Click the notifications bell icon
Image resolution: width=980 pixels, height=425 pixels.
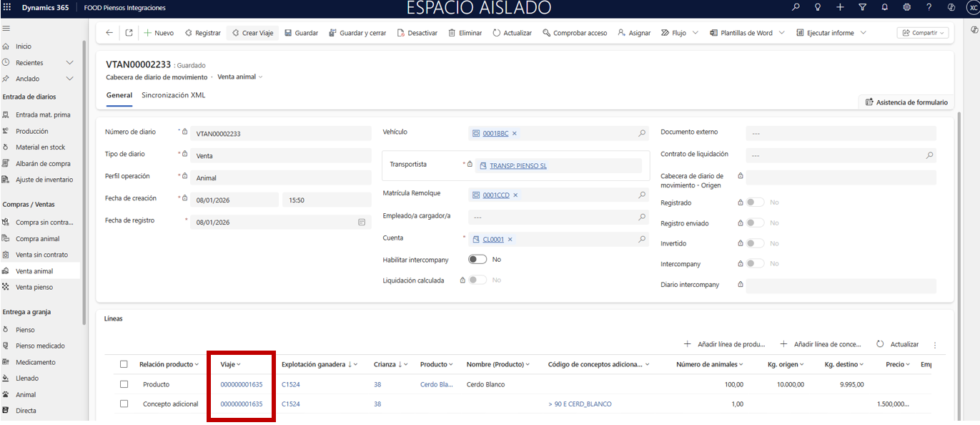884,7
